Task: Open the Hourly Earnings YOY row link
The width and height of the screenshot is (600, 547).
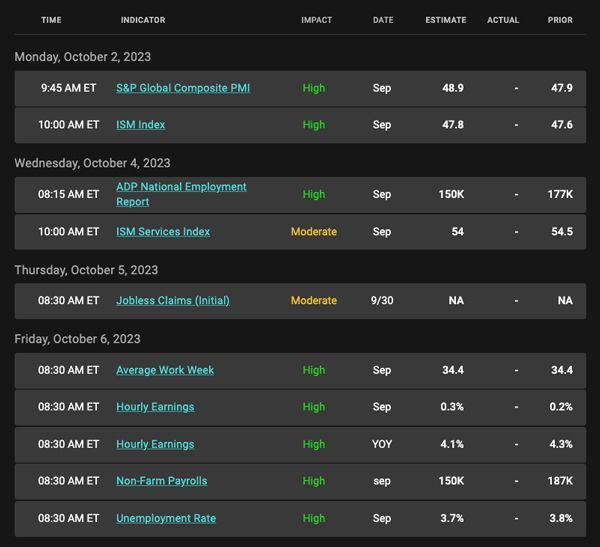Action: coord(155,444)
